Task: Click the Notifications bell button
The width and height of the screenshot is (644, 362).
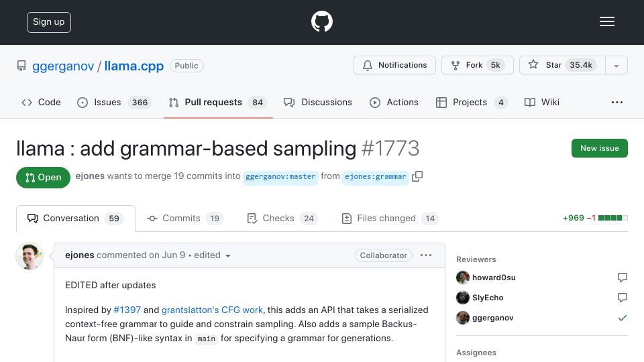Action: (394, 65)
